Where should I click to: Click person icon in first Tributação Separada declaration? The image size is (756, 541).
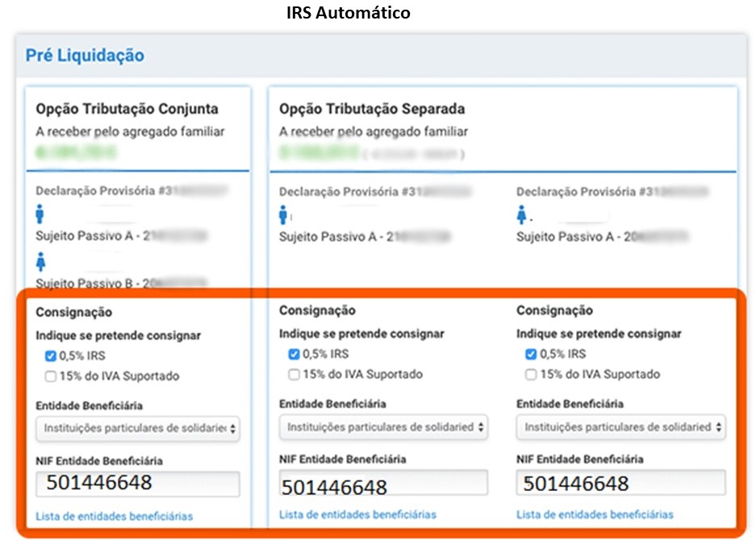(x=283, y=215)
